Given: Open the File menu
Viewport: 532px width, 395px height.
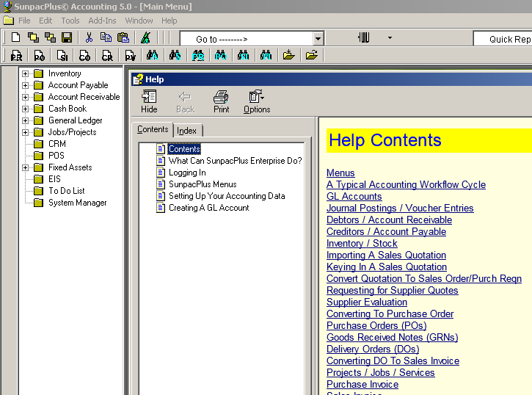Looking at the screenshot, I should pos(24,21).
